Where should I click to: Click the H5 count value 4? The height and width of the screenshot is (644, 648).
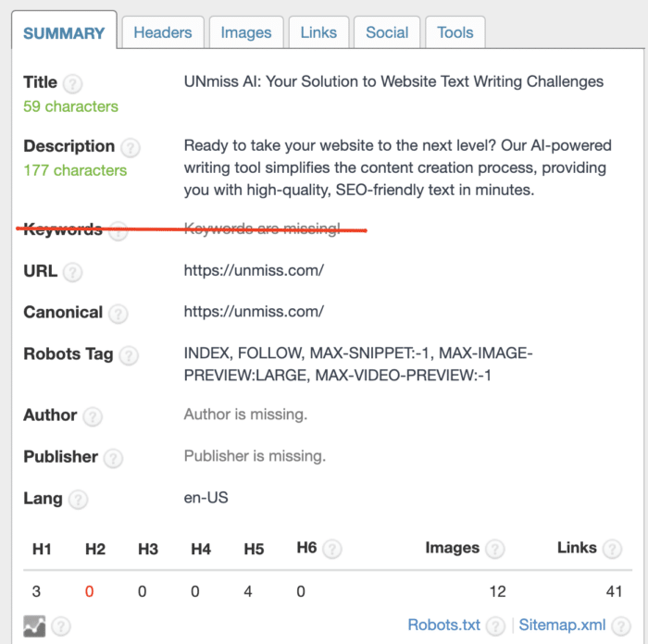click(x=248, y=591)
